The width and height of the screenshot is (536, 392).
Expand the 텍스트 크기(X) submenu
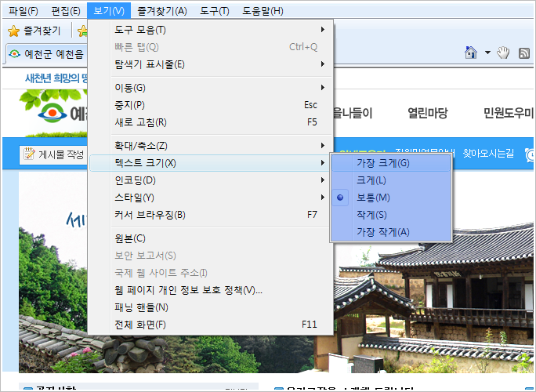click(x=211, y=163)
